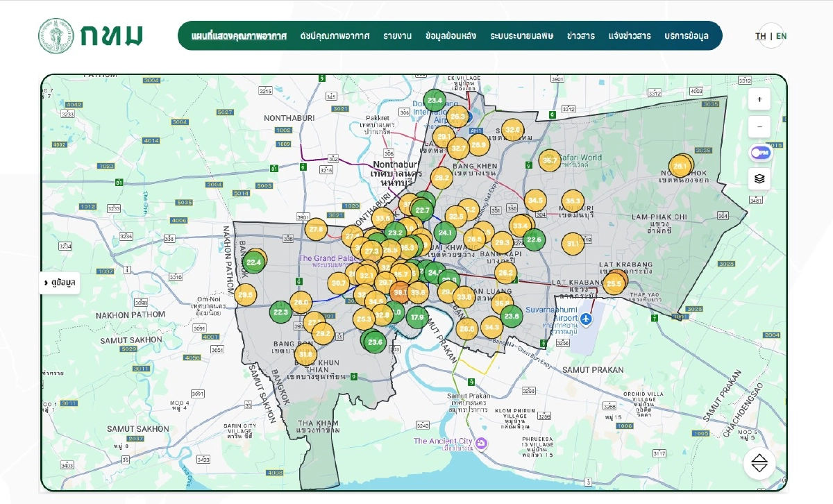Zoom out with the minus button

[759, 126]
